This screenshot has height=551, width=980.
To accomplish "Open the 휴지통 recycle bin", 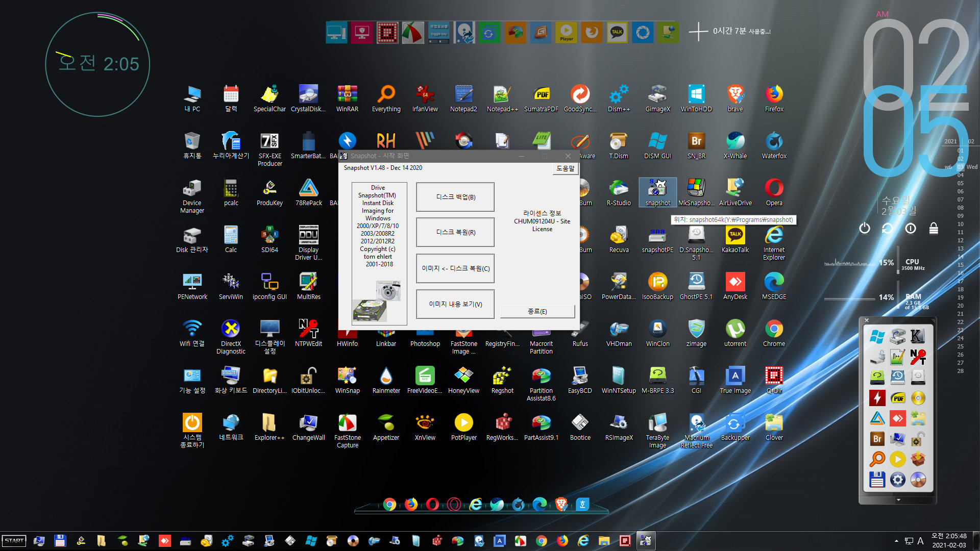I will tap(192, 145).
